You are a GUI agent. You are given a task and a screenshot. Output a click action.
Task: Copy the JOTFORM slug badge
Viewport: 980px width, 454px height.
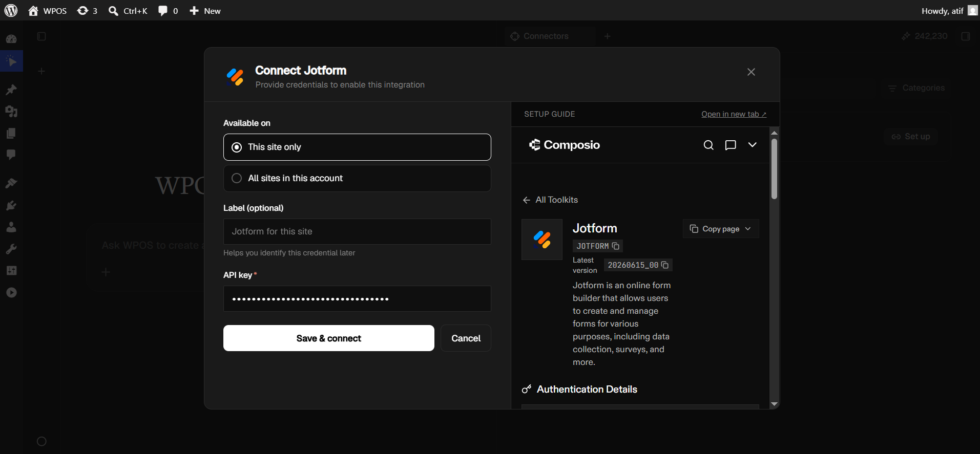click(x=597, y=246)
